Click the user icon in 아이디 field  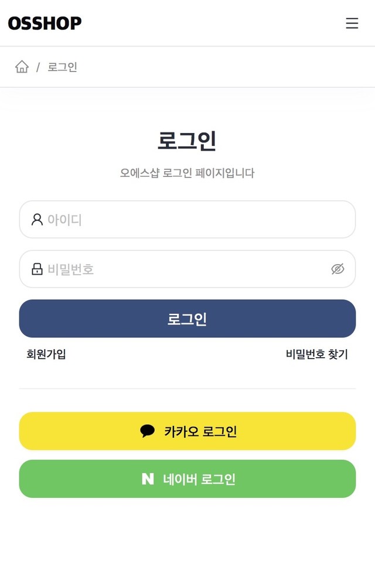coord(37,220)
